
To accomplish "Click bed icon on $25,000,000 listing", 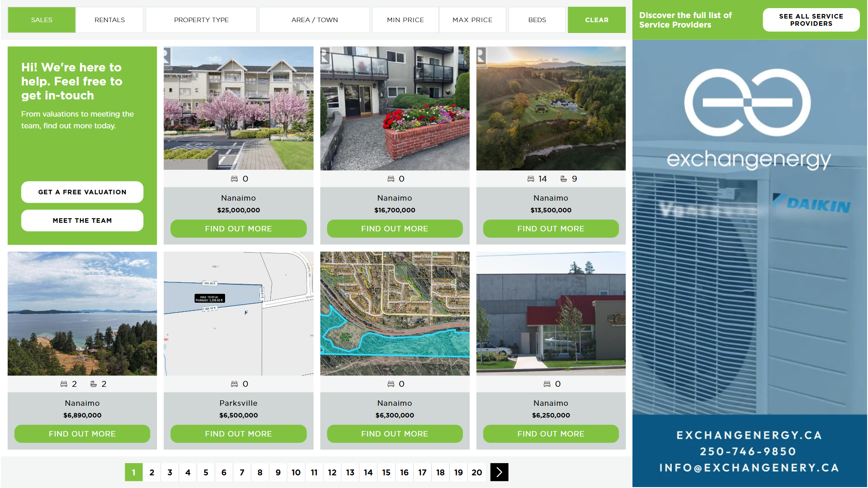I will [234, 179].
